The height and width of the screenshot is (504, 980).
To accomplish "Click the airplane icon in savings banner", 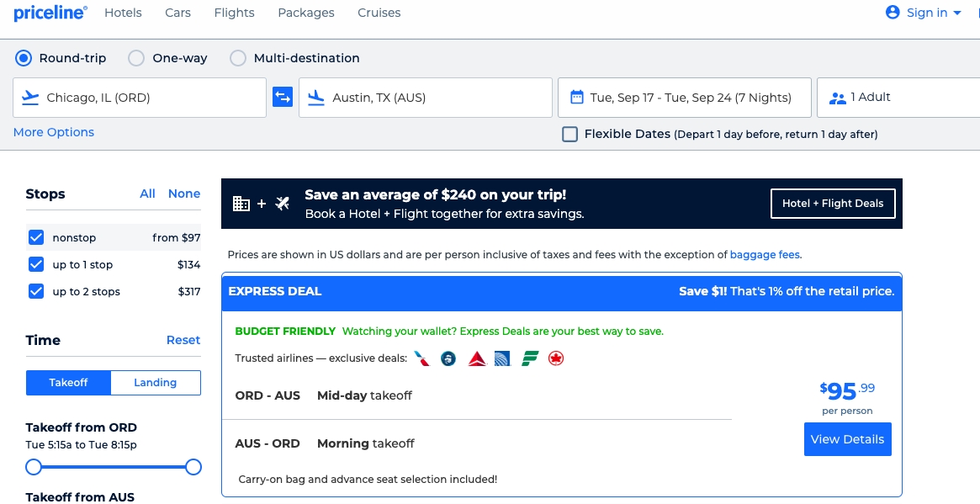I will pyautogui.click(x=283, y=204).
